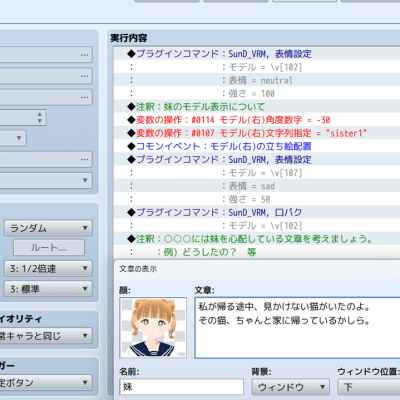Select the モデル = \v[107] parameter line
The height and width of the screenshot is (400, 400).
[257, 173]
